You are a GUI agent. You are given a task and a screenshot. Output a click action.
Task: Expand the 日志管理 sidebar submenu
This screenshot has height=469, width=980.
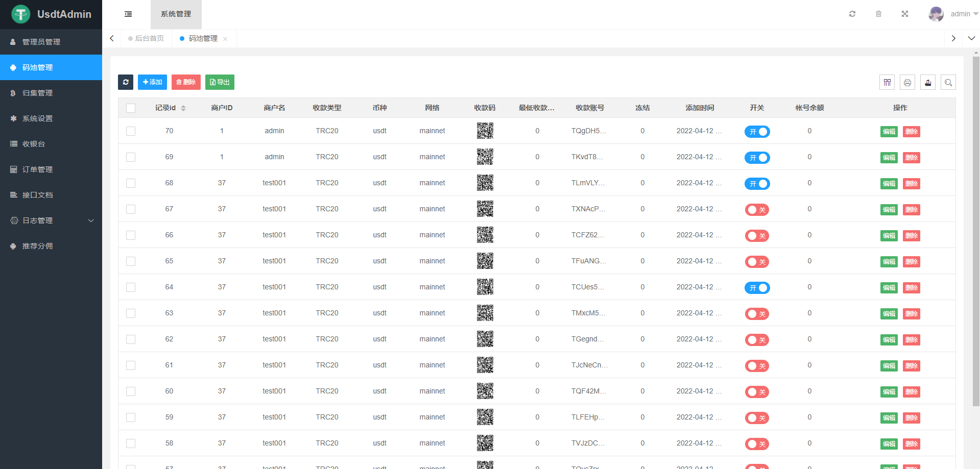[51, 220]
